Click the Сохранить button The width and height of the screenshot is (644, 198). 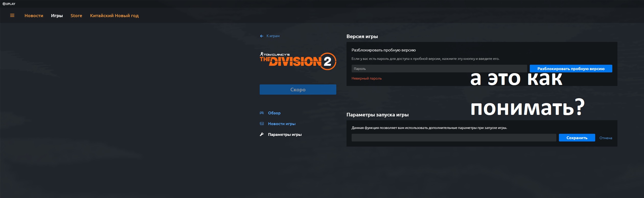[577, 138]
